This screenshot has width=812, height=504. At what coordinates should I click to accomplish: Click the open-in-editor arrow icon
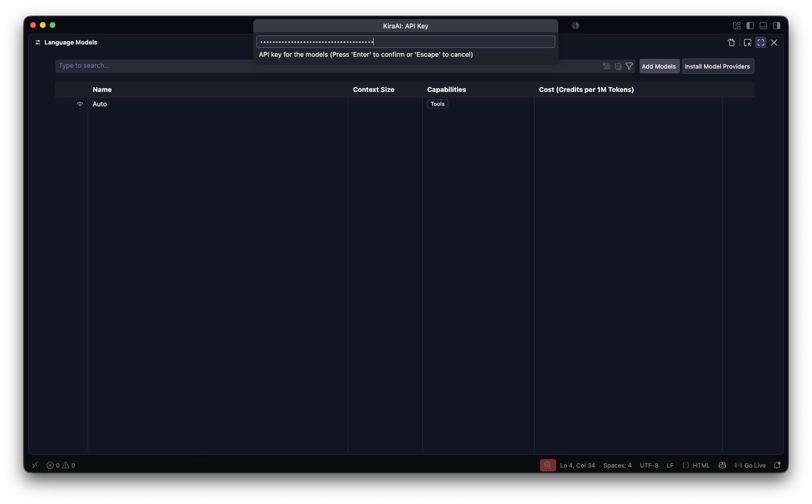point(748,42)
